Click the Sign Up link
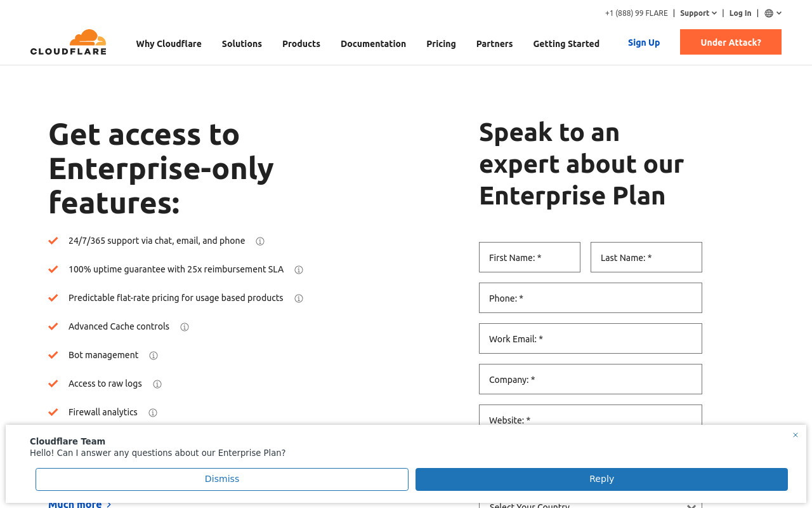 coord(644,43)
